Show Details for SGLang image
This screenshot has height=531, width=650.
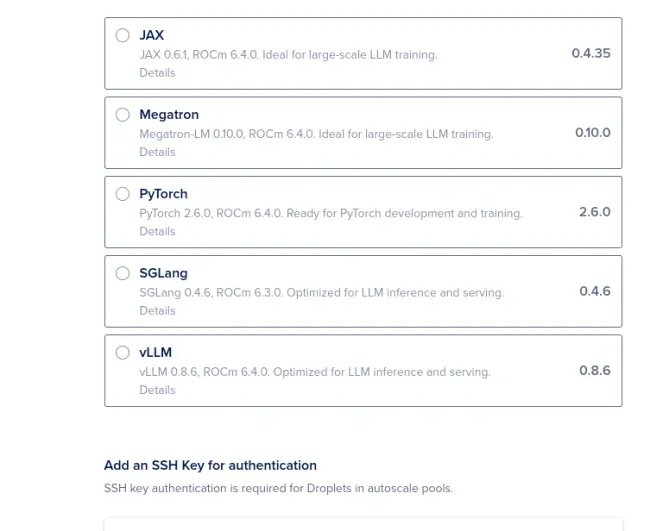pyautogui.click(x=157, y=311)
